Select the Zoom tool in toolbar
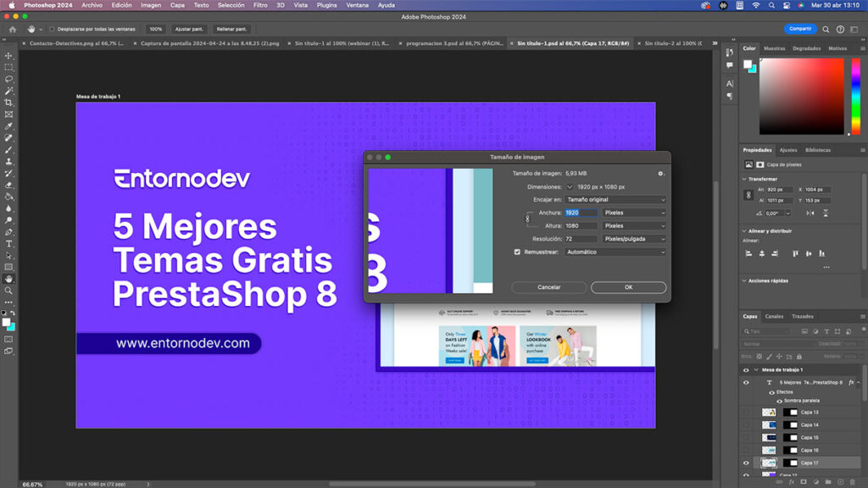Viewport: 868px width, 488px height. [x=8, y=291]
